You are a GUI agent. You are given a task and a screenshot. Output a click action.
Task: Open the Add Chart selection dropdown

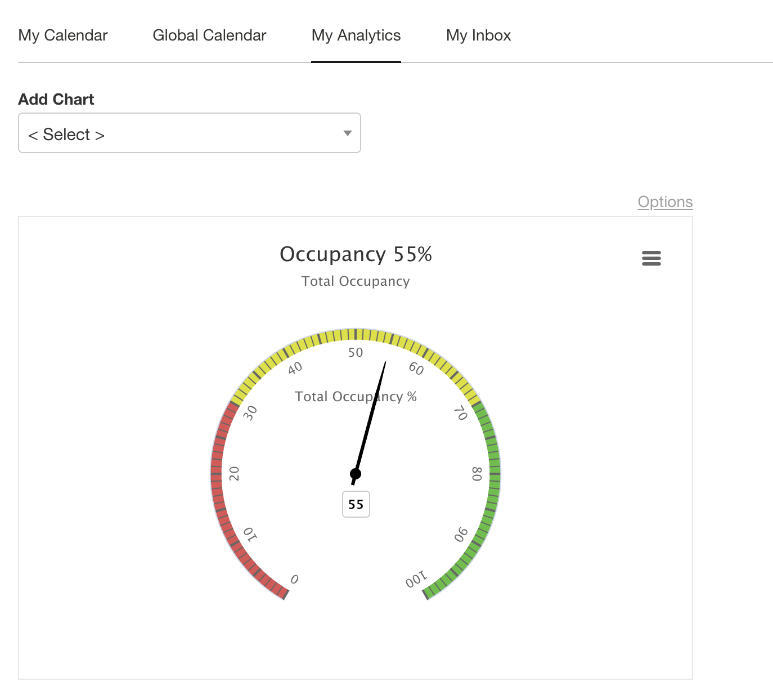pos(190,133)
